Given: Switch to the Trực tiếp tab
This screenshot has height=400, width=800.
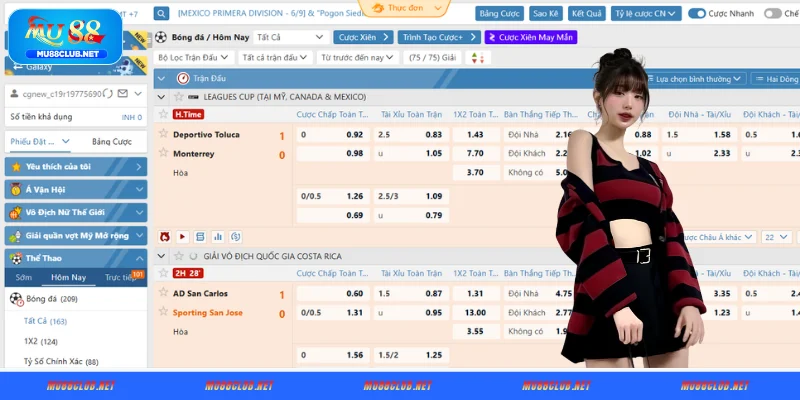Looking at the screenshot, I should pyautogui.click(x=121, y=277).
